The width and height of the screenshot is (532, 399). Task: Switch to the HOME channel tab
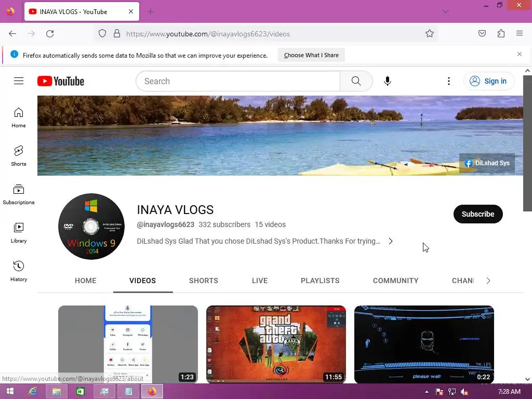(86, 281)
